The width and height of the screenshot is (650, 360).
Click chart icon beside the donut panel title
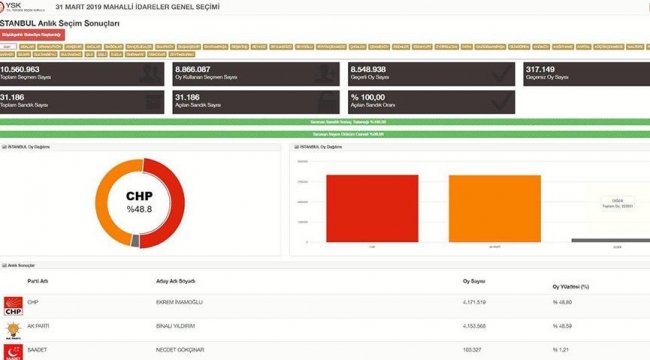(5, 147)
